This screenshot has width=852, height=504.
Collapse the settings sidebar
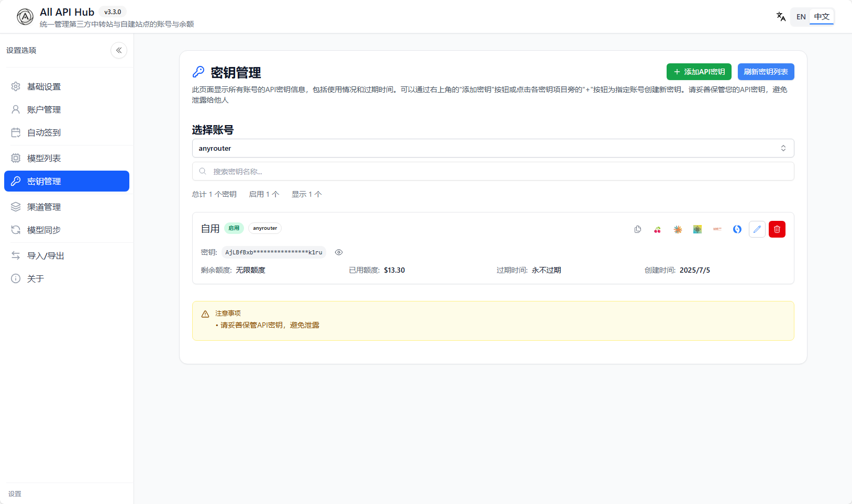[x=119, y=50]
